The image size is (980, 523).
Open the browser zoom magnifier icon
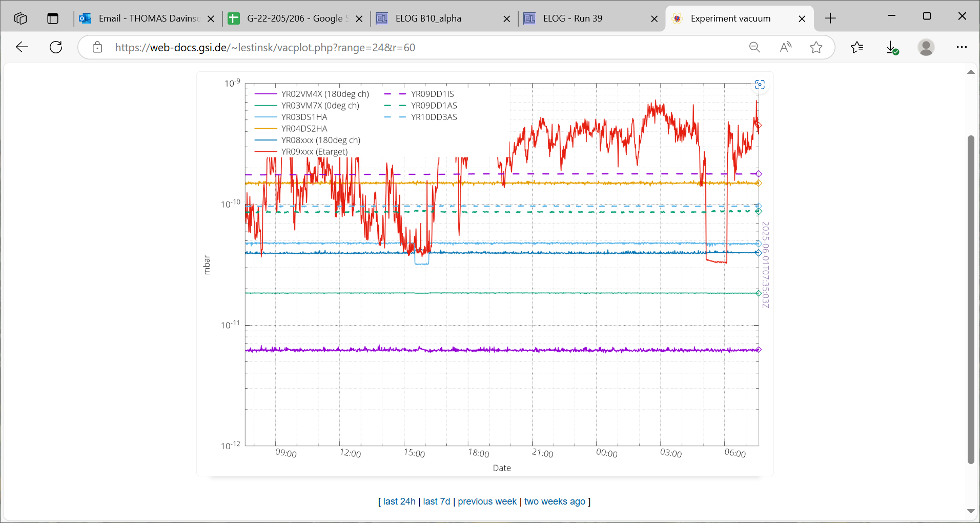[x=754, y=48]
